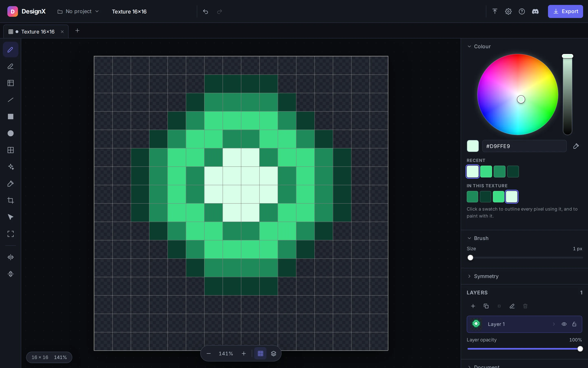The image size is (588, 368).
Task: Lock Layer 1 with padlock icon
Action: point(574,324)
